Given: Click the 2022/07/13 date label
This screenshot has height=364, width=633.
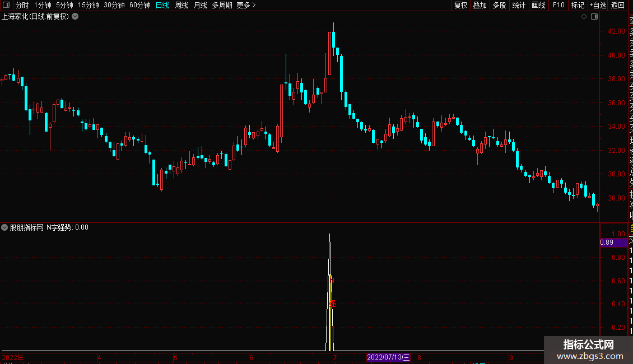Looking at the screenshot, I should 388,357.
